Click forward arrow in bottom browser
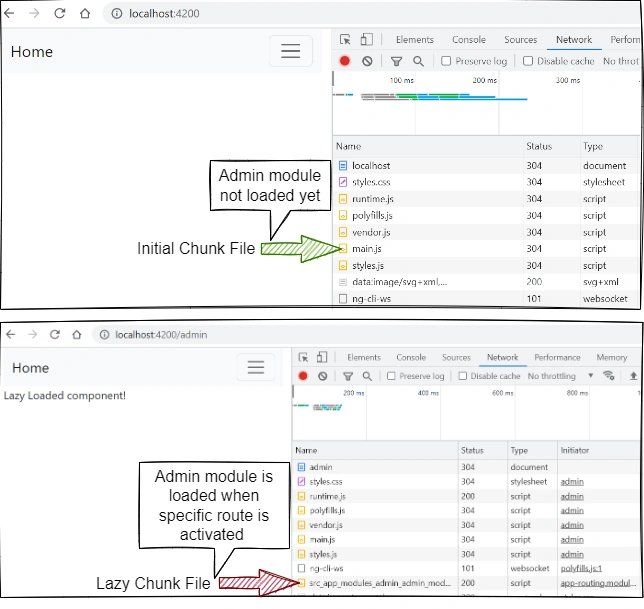The image size is (644, 609). [x=33, y=334]
